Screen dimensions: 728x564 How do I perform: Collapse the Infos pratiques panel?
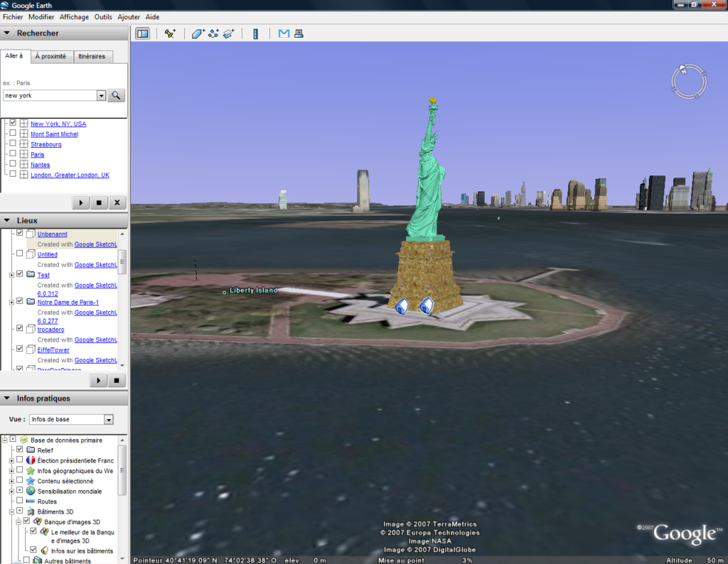click(x=7, y=398)
